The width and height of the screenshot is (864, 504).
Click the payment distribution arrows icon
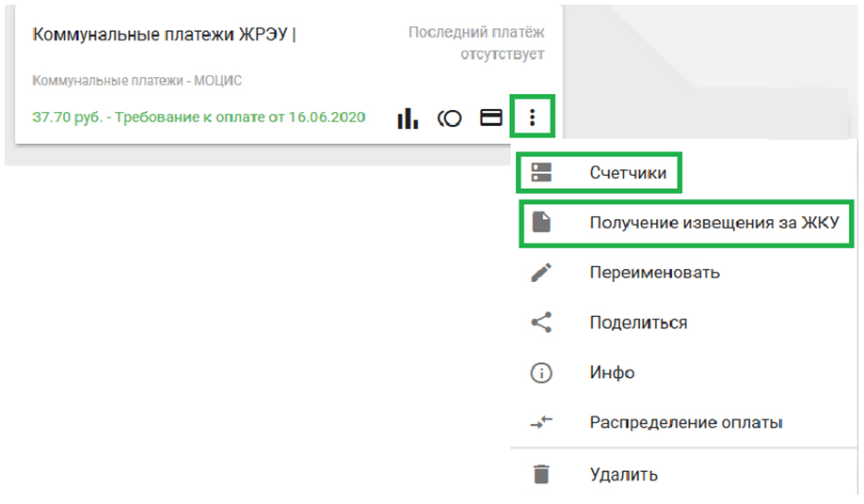tap(541, 423)
